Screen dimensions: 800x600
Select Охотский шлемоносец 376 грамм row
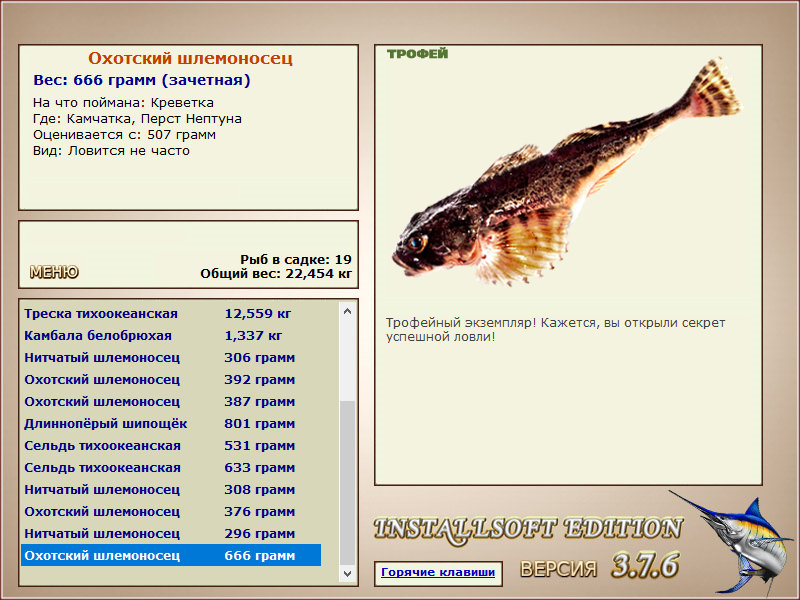tap(171, 511)
